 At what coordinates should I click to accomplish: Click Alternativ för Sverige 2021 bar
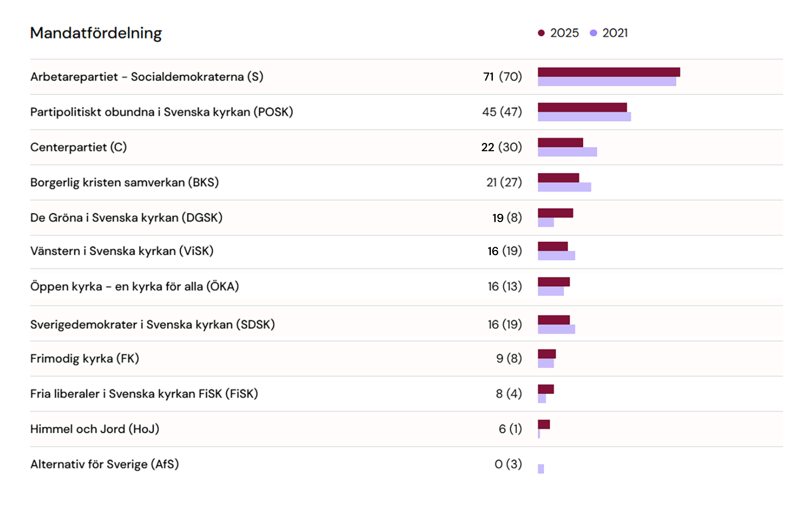[x=541, y=469]
